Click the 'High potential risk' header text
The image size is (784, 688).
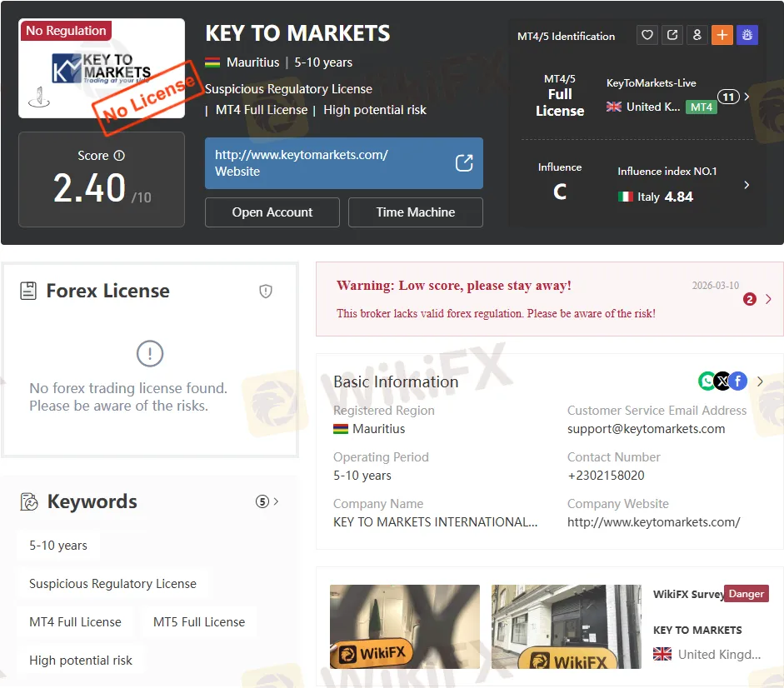pyautogui.click(x=374, y=110)
